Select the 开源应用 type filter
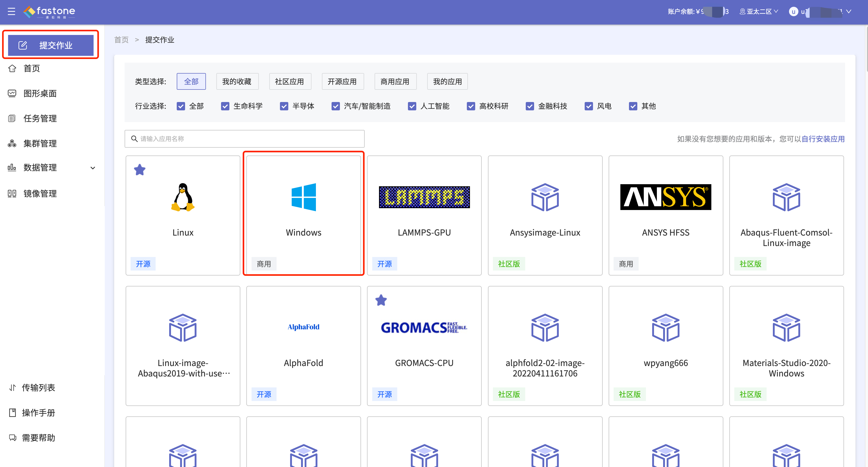The width and height of the screenshot is (868, 467). point(342,82)
